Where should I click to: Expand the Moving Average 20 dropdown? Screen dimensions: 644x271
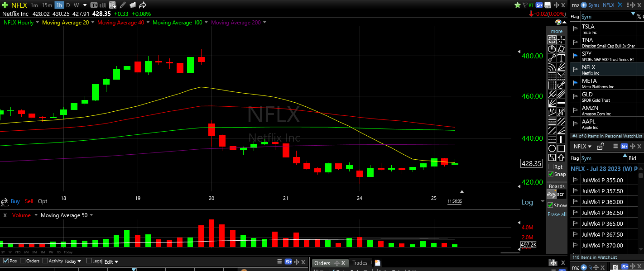(x=92, y=22)
